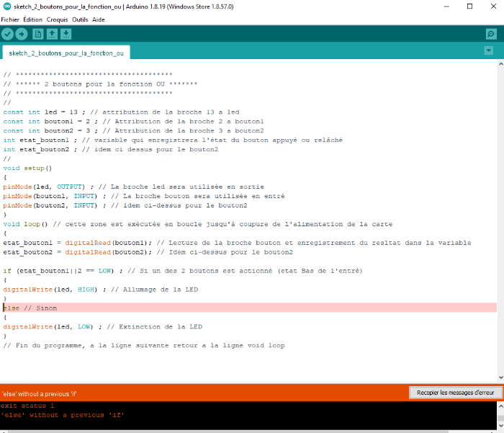The image size is (504, 433).
Task: Click 'int etat_bouton1' declaration line
Action: tap(173, 140)
